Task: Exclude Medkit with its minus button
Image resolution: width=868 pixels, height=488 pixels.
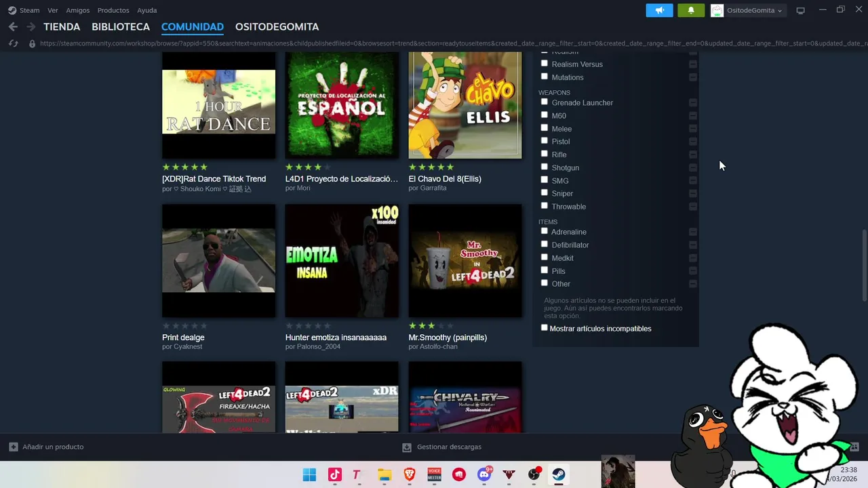Action: pyautogui.click(x=692, y=258)
